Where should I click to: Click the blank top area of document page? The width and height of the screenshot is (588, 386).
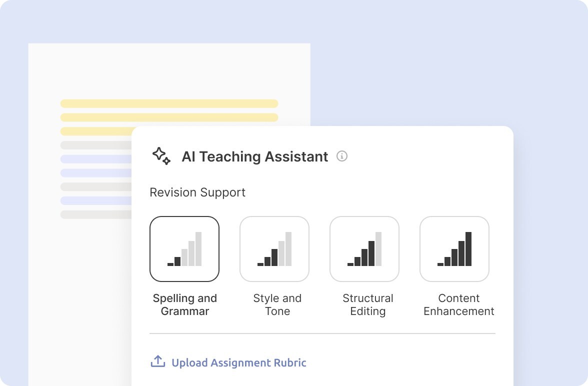169,70
